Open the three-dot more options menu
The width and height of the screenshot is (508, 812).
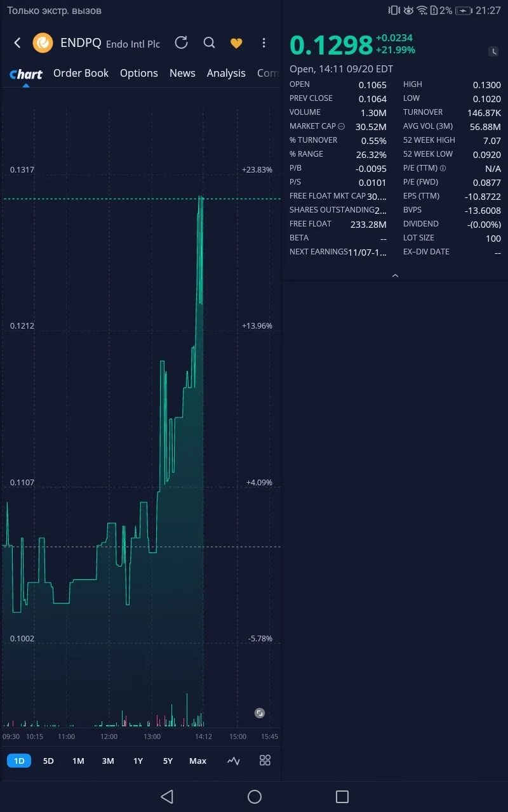pyautogui.click(x=264, y=43)
